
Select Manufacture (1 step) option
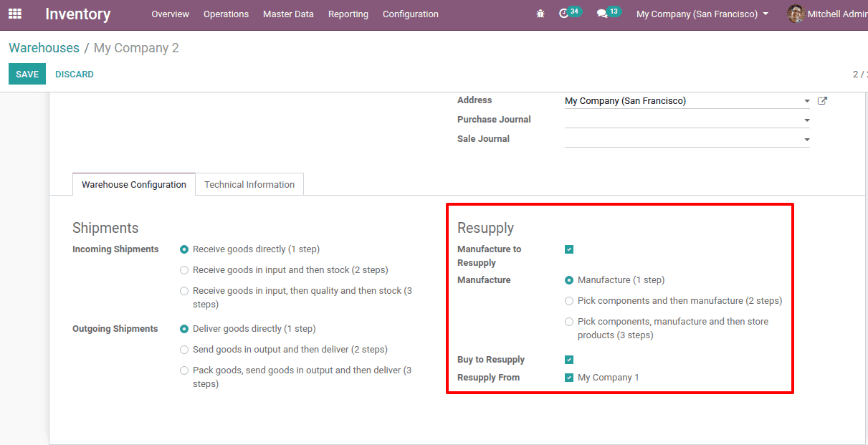569,280
